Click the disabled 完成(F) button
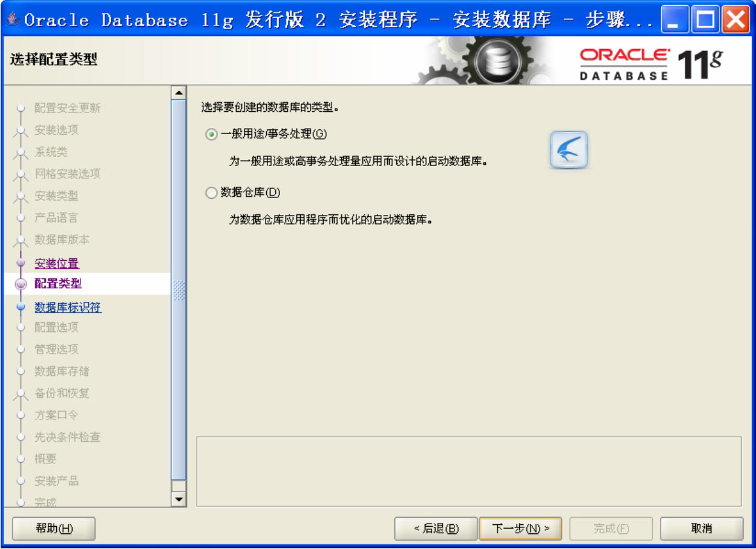 (x=611, y=529)
